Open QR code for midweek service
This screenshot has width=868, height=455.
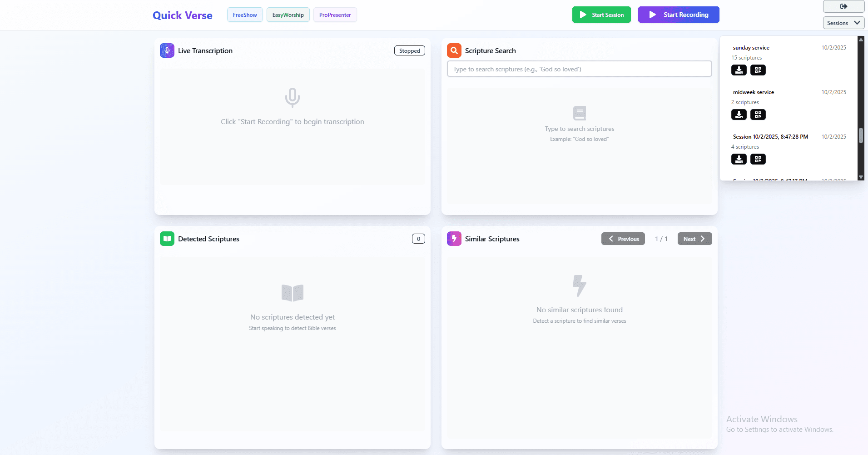[758, 115]
